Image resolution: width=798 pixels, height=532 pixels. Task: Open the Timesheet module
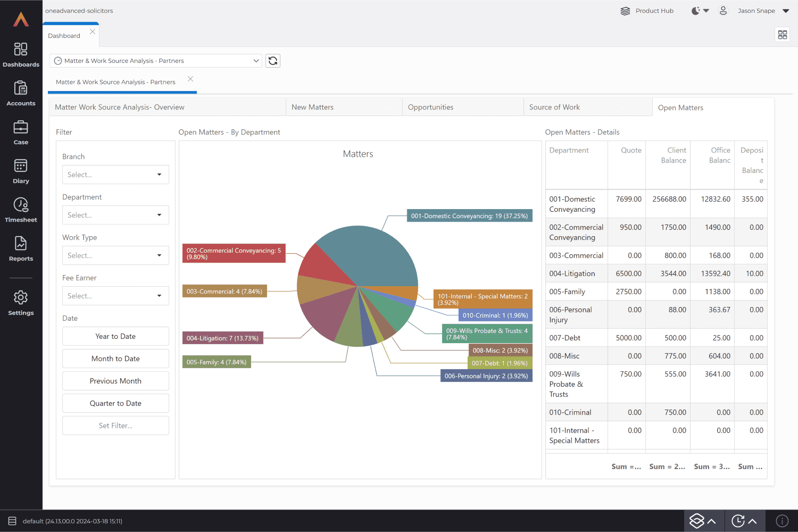(21, 210)
